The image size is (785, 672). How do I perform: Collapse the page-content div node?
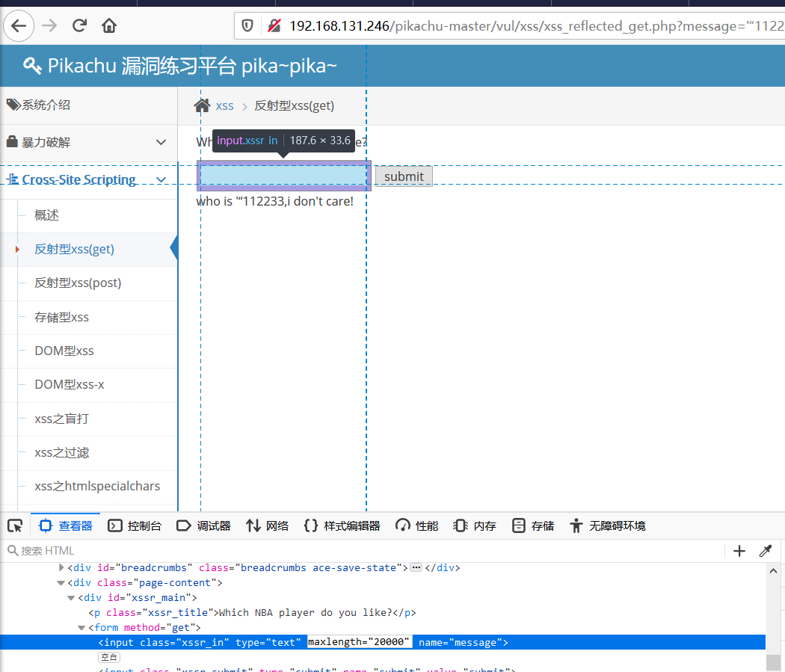point(61,582)
